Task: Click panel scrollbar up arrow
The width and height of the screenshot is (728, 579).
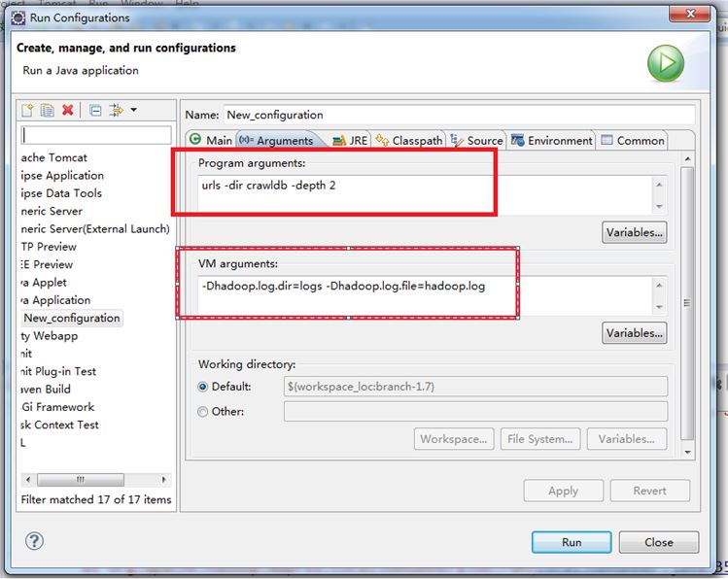Action: (x=687, y=158)
